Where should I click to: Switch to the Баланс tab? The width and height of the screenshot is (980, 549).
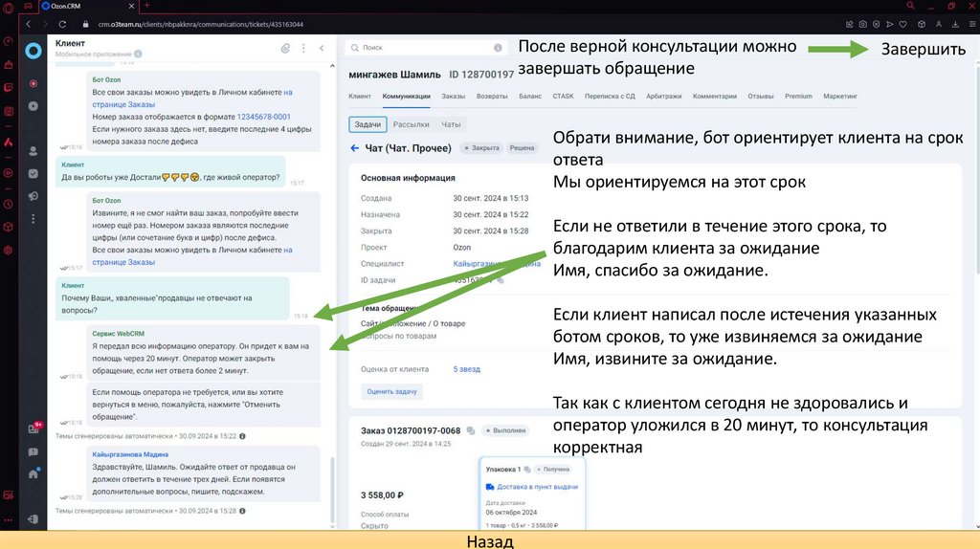530,97
